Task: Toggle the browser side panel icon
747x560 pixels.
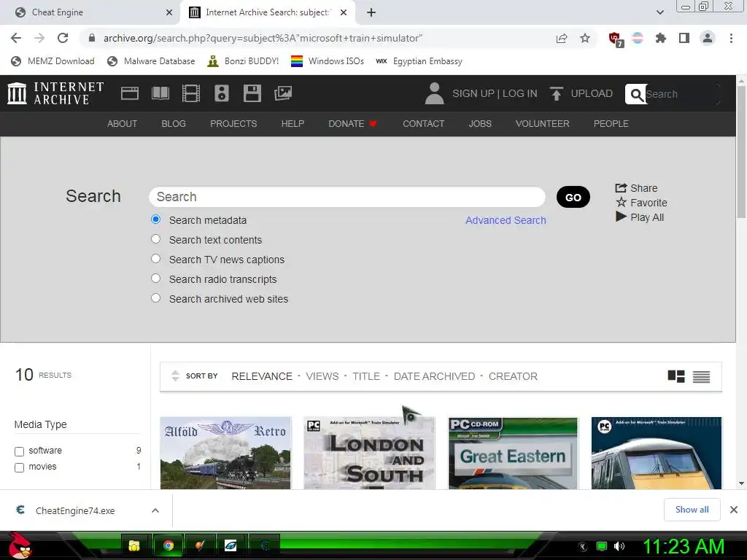Action: [684, 38]
